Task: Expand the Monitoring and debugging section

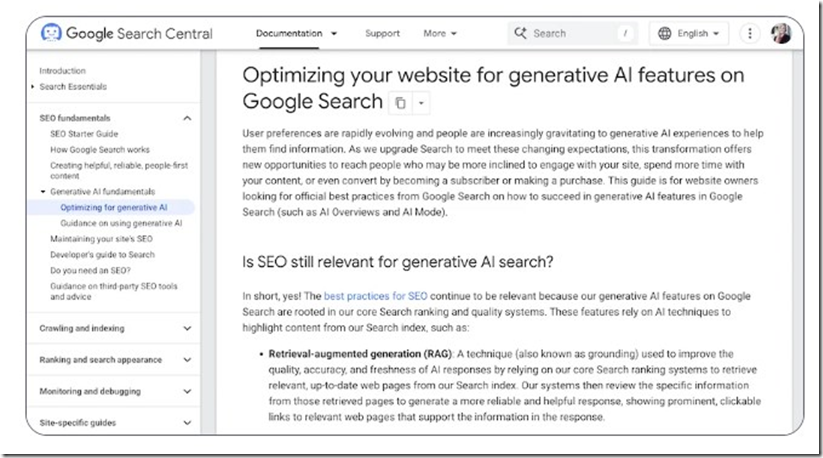Action: pos(187,391)
